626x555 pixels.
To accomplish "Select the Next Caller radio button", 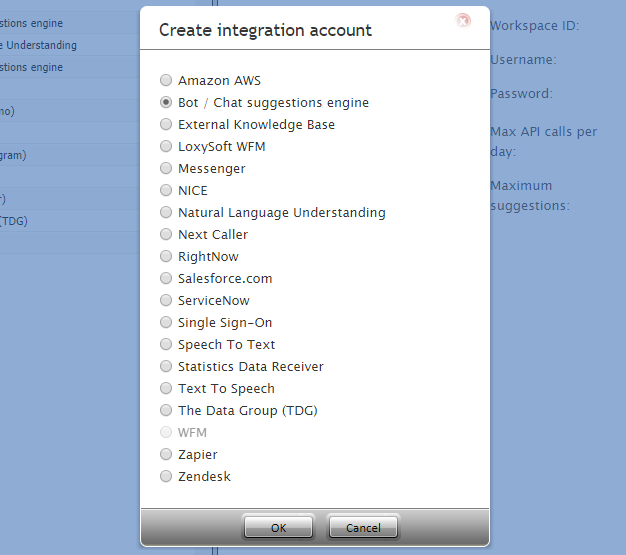I will [x=166, y=234].
